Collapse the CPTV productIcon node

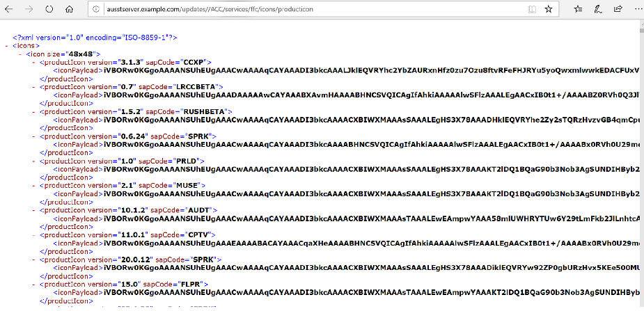(33, 235)
